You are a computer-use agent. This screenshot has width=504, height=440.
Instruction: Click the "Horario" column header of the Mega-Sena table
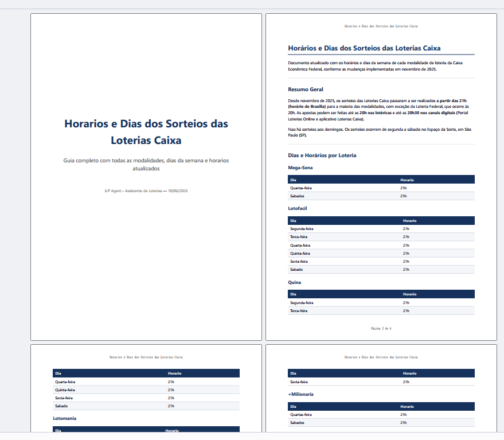[x=407, y=180]
